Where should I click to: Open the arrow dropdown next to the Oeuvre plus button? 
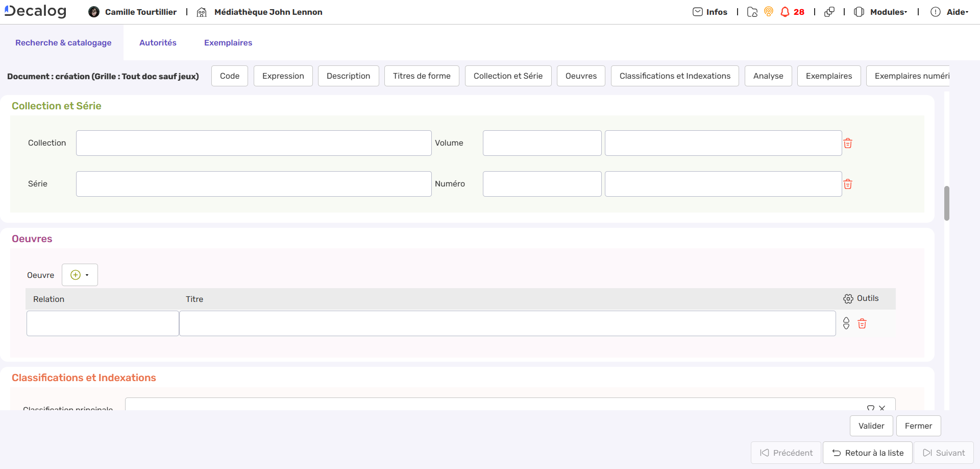(88, 274)
